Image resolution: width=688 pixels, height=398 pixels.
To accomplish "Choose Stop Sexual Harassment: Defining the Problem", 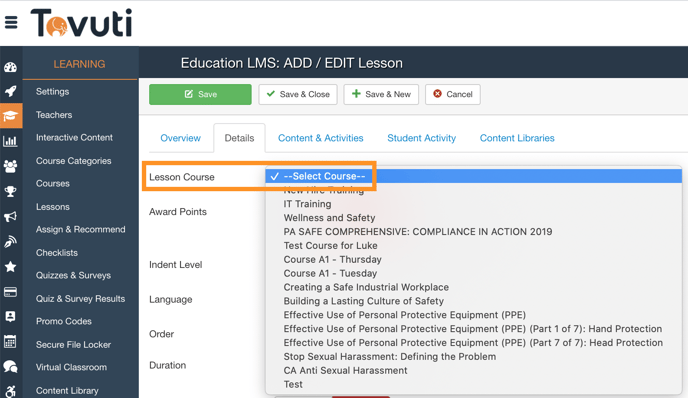I will pyautogui.click(x=473, y=357).
